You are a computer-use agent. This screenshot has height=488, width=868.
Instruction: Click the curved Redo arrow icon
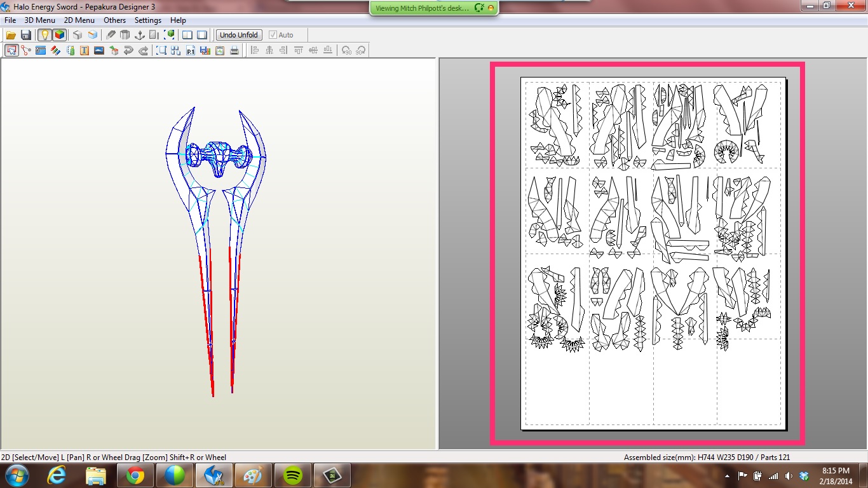[x=143, y=50]
